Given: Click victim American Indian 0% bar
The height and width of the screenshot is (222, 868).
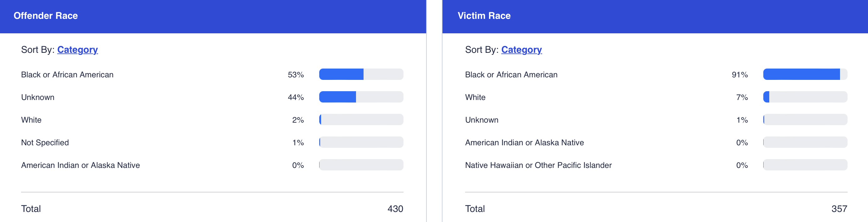Looking at the screenshot, I should pyautogui.click(x=805, y=142).
